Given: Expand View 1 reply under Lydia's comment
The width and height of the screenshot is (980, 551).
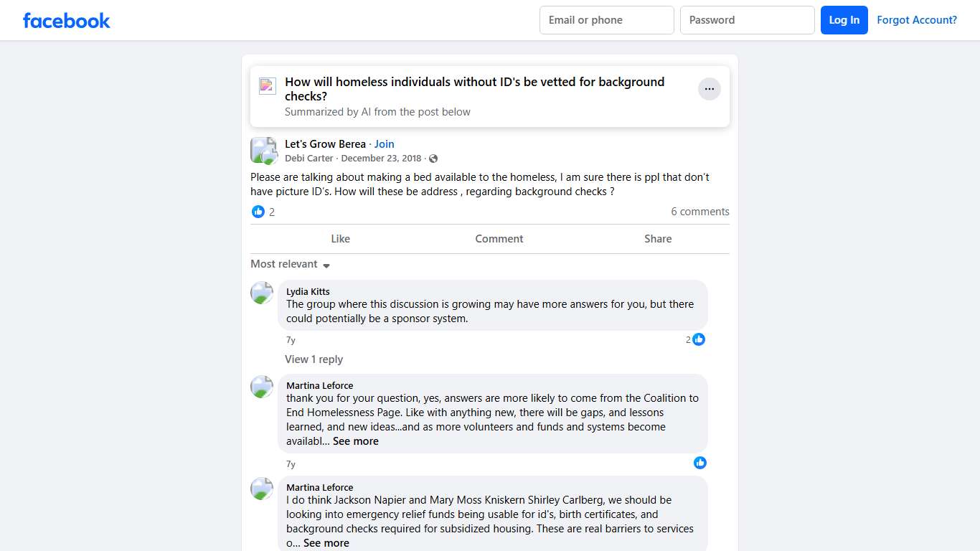Looking at the screenshot, I should click(314, 359).
